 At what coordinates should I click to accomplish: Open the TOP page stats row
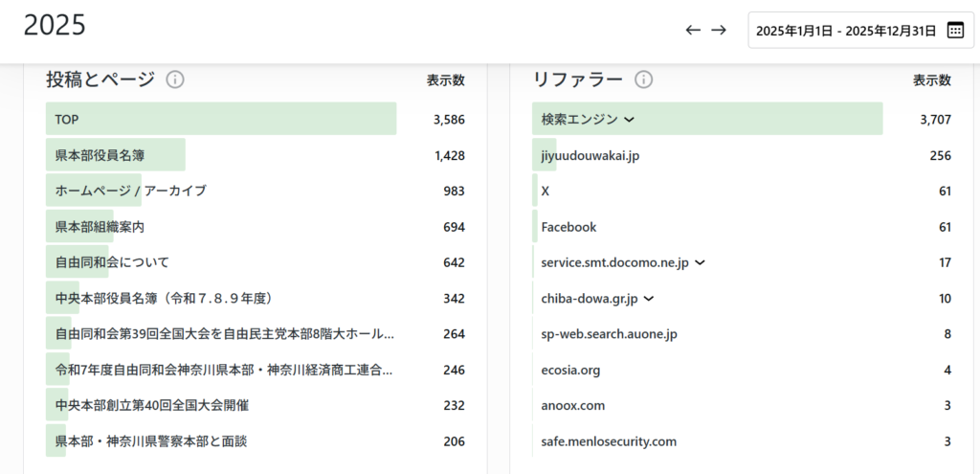(x=67, y=120)
